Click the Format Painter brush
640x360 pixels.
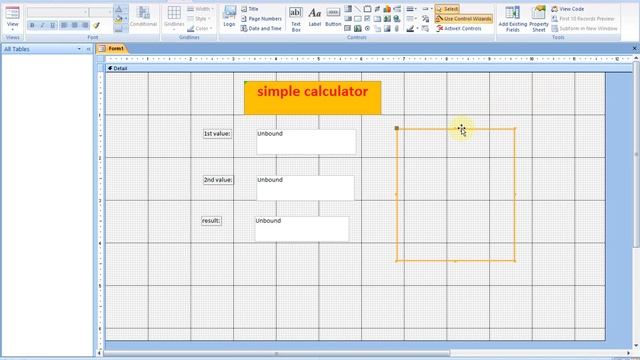(x=96, y=25)
